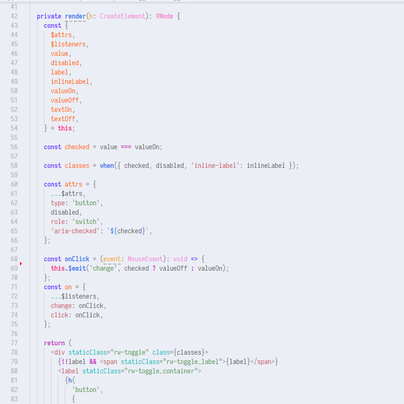Click the 'CreateElement' type on line 42
This screenshot has height=404, width=404.
click(122, 16)
